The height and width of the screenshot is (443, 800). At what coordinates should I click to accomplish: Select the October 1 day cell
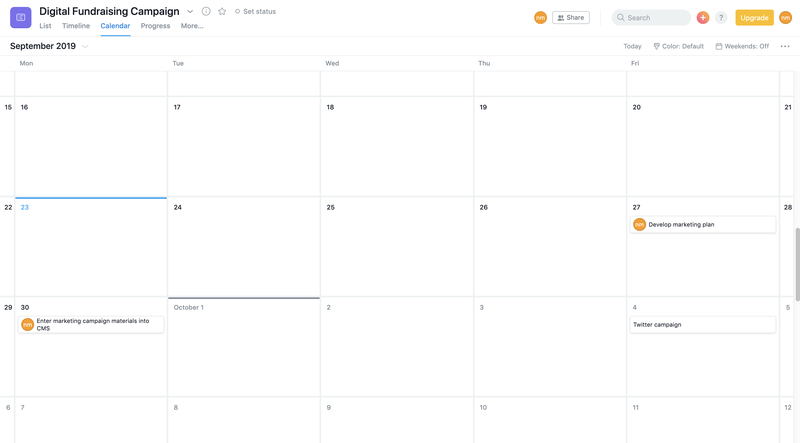pyautogui.click(x=244, y=347)
